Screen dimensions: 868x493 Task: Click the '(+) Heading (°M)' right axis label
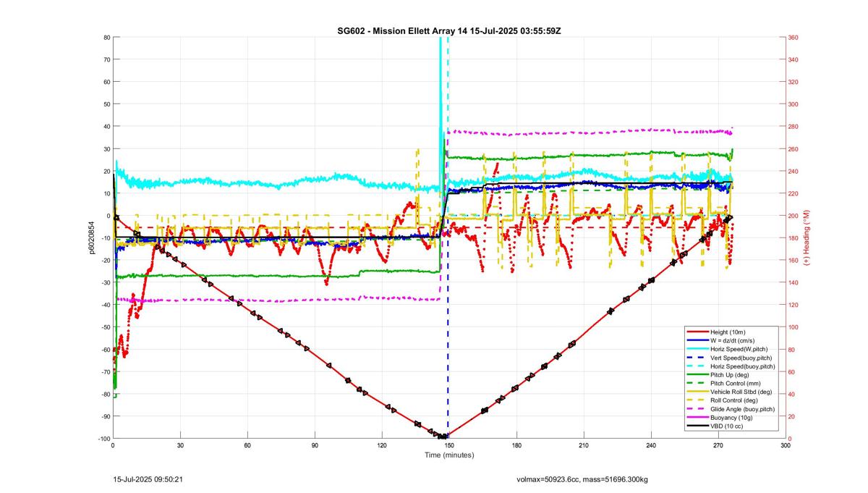point(807,237)
